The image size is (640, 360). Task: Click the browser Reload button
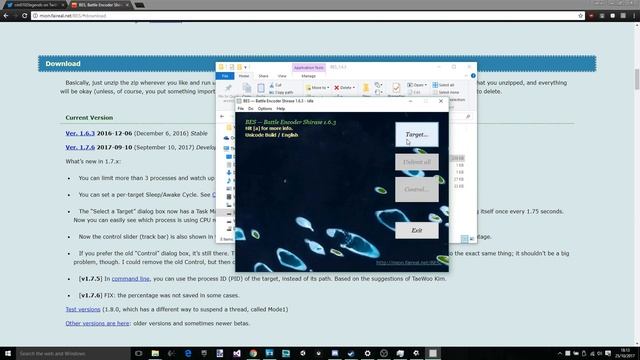coord(24,16)
